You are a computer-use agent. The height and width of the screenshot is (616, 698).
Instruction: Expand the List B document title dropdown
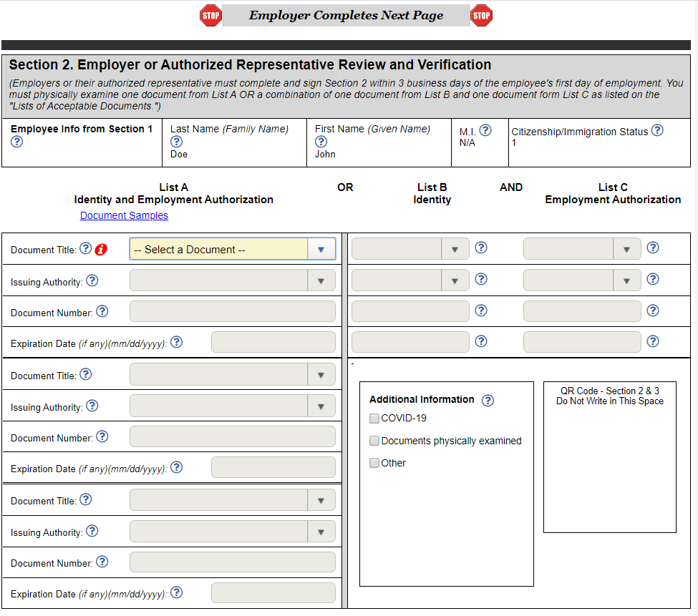coord(410,249)
